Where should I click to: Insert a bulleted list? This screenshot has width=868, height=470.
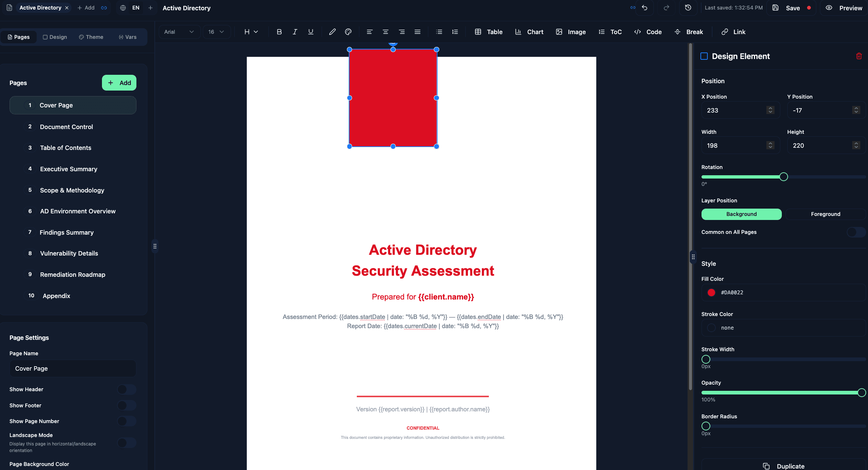(439, 32)
